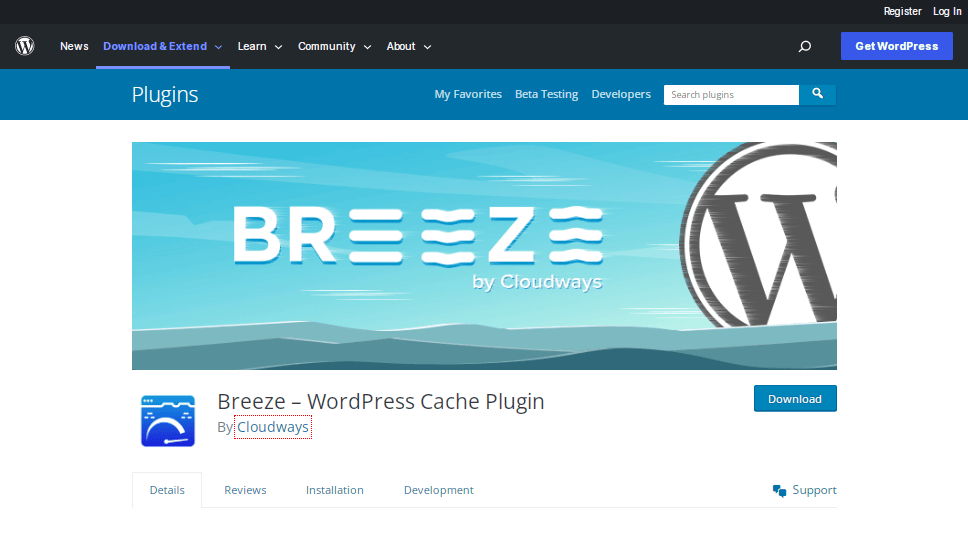The width and height of the screenshot is (968, 539).
Task: Click the blue Download button
Action: click(x=795, y=399)
